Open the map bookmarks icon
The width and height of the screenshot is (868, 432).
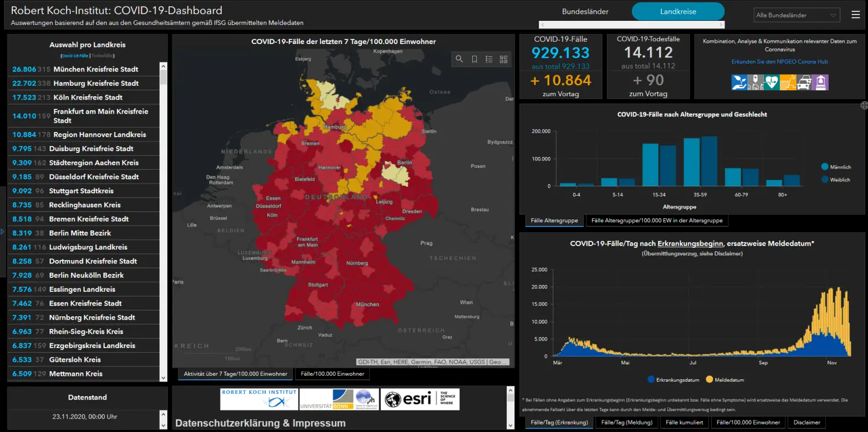(x=475, y=59)
